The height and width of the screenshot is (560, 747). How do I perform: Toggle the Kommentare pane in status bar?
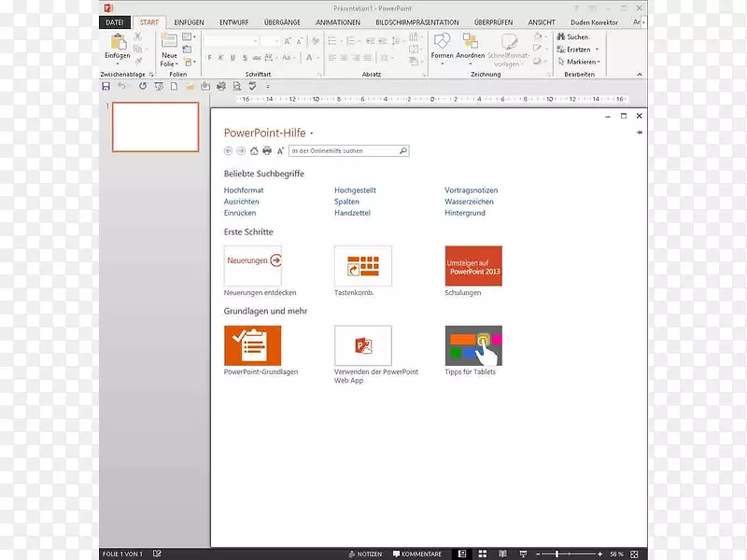pyautogui.click(x=417, y=553)
